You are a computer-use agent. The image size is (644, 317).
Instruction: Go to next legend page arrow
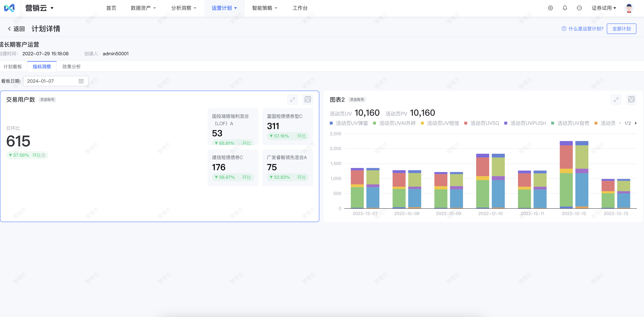coord(636,123)
